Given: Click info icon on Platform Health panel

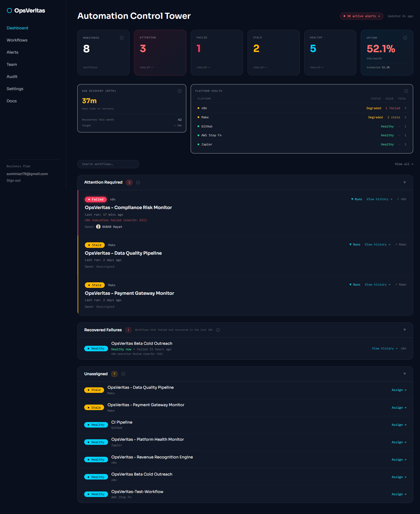Looking at the screenshot, I should (x=406, y=91).
